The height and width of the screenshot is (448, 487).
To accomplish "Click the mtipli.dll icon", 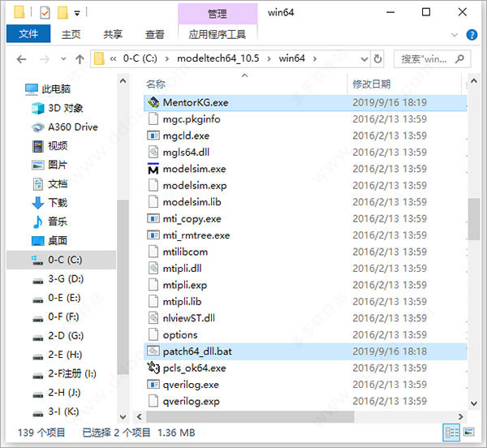I will 153,269.
